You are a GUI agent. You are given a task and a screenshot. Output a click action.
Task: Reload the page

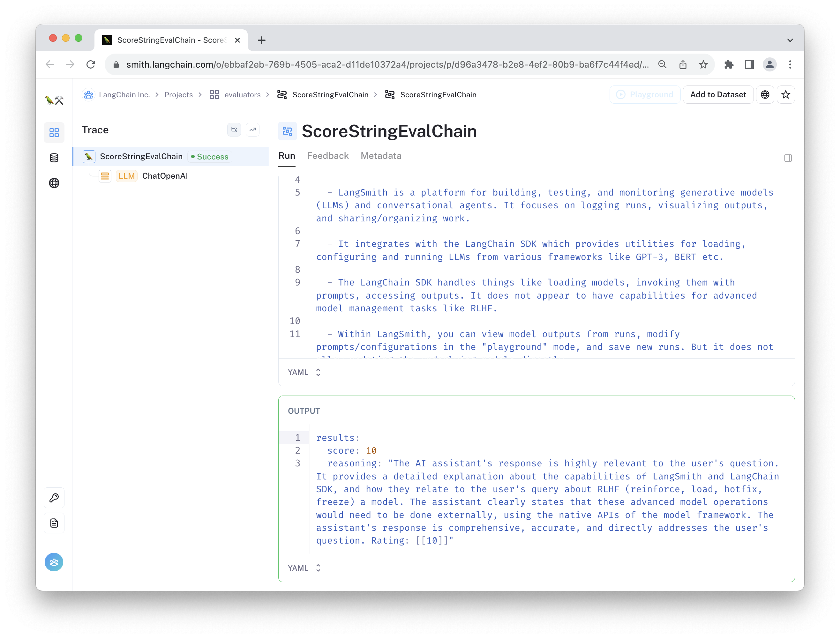click(x=90, y=64)
